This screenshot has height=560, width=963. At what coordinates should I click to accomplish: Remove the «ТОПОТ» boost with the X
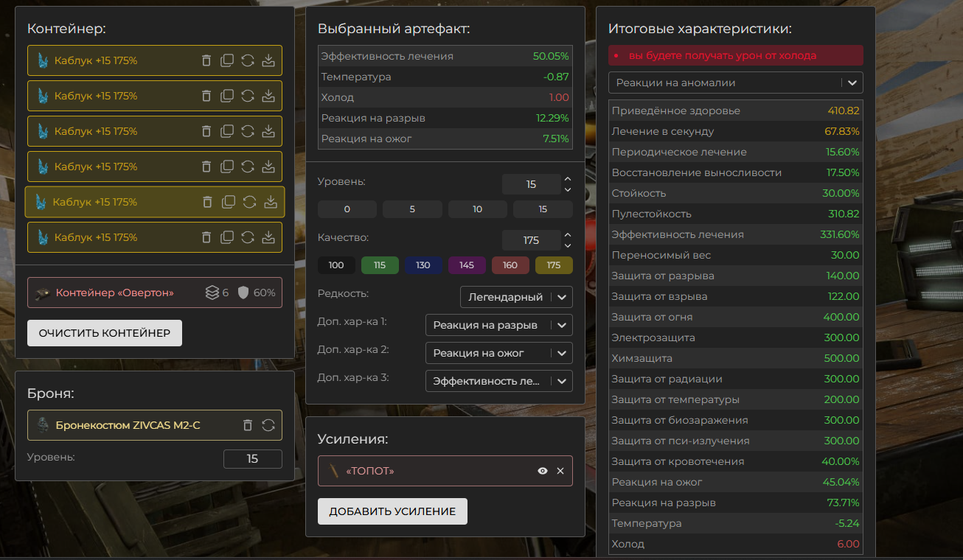(560, 471)
